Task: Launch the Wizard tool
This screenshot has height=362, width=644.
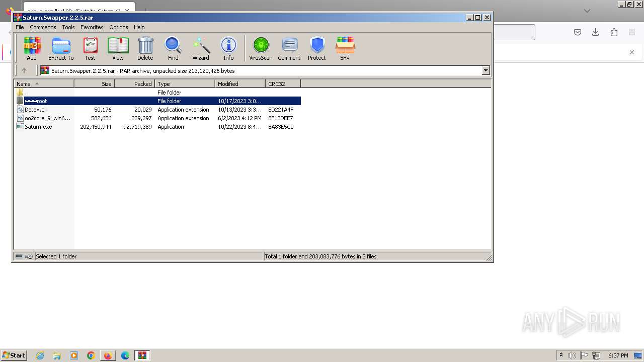Action: tap(201, 49)
